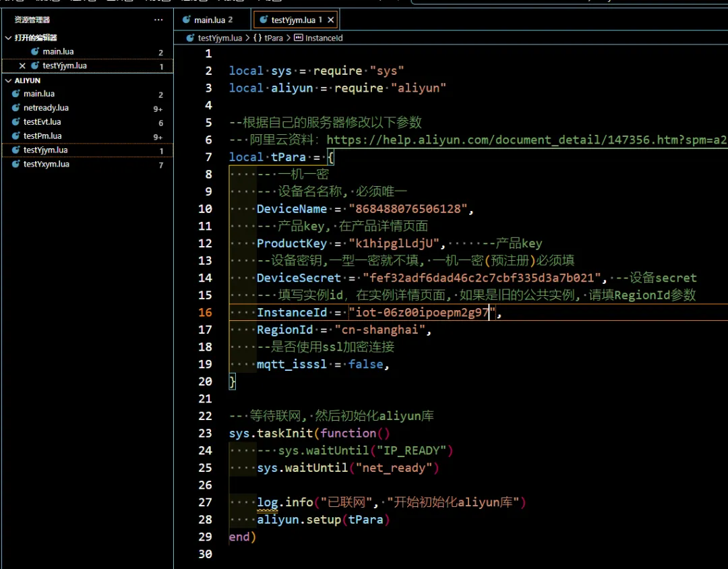728x569 pixels.
Task: Click the underlined log keyword on line 27
Action: click(x=268, y=502)
